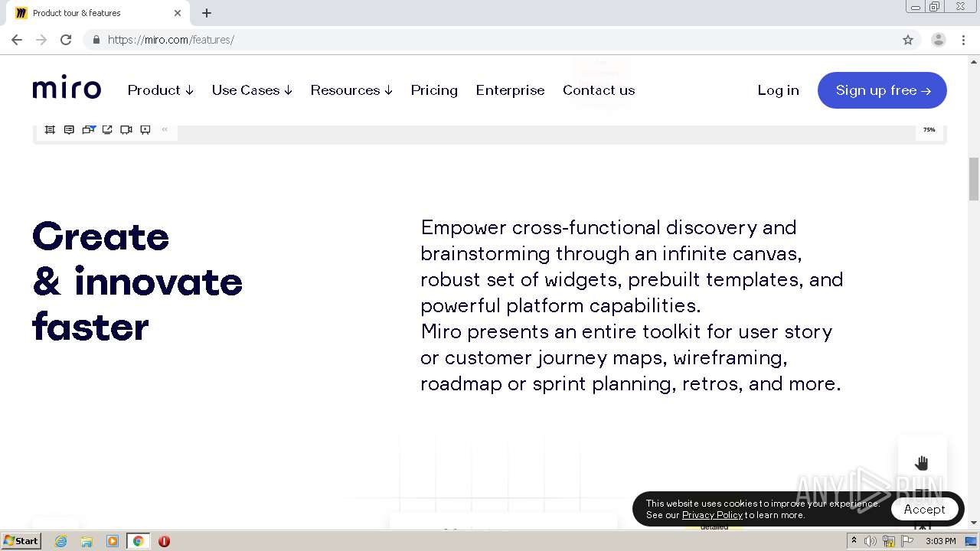This screenshot has width=980, height=551.
Task: Open the Enterprise page
Action: (510, 90)
